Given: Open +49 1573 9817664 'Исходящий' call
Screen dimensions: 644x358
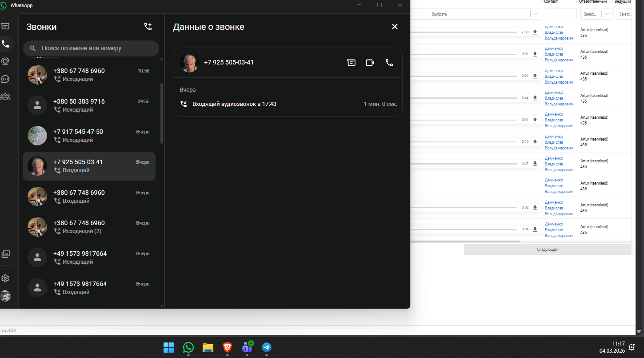Looking at the screenshot, I should tap(89, 257).
